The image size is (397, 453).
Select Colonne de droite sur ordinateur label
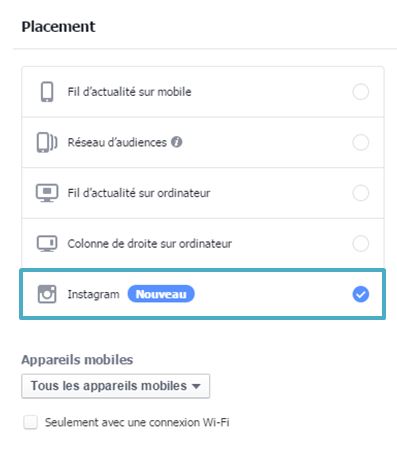coord(150,244)
